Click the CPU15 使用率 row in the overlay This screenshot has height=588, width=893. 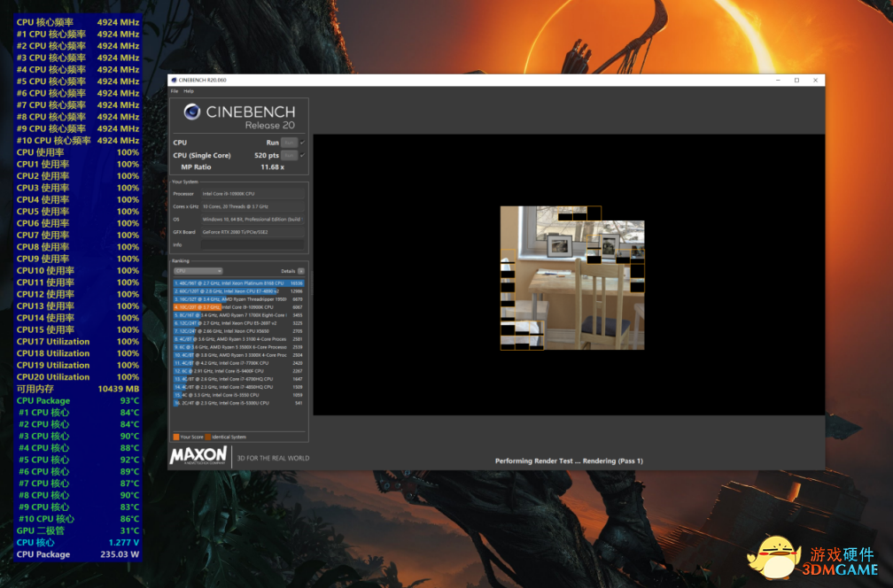78,329
